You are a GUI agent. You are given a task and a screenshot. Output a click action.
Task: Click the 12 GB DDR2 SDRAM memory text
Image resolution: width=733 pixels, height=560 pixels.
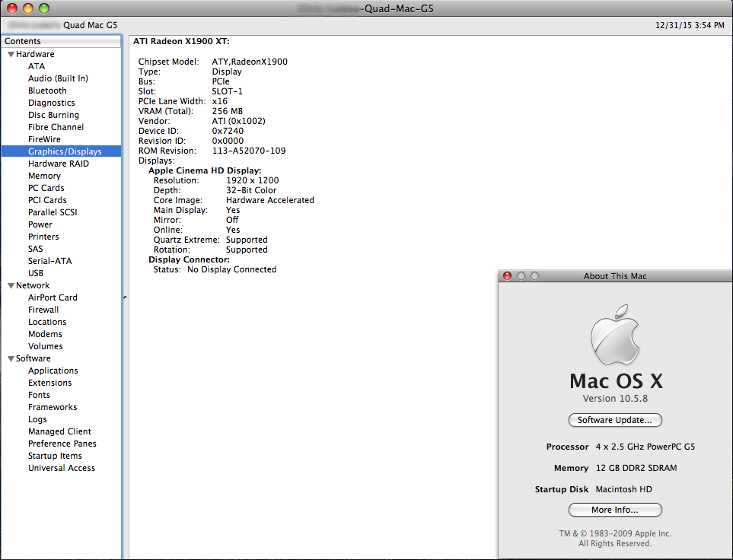point(636,468)
